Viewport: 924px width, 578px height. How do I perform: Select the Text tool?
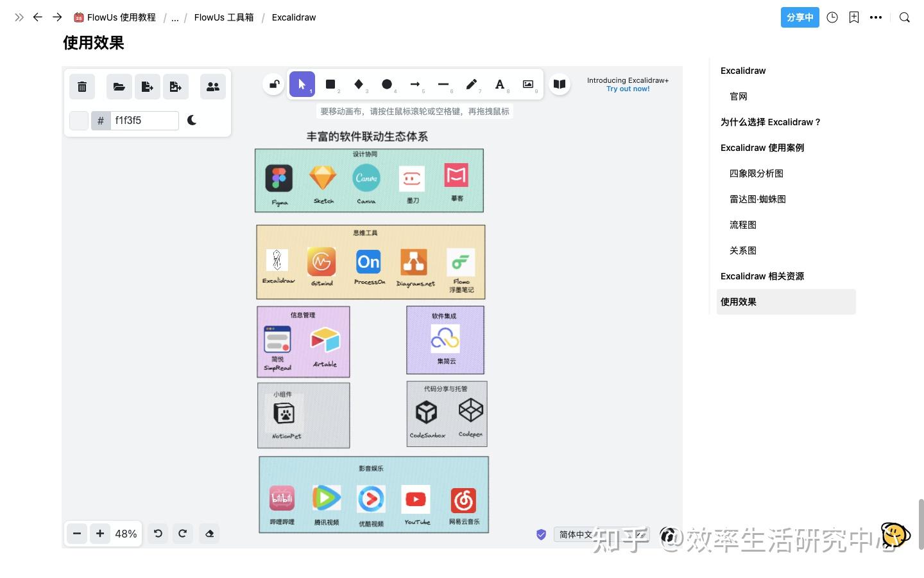[x=500, y=84]
